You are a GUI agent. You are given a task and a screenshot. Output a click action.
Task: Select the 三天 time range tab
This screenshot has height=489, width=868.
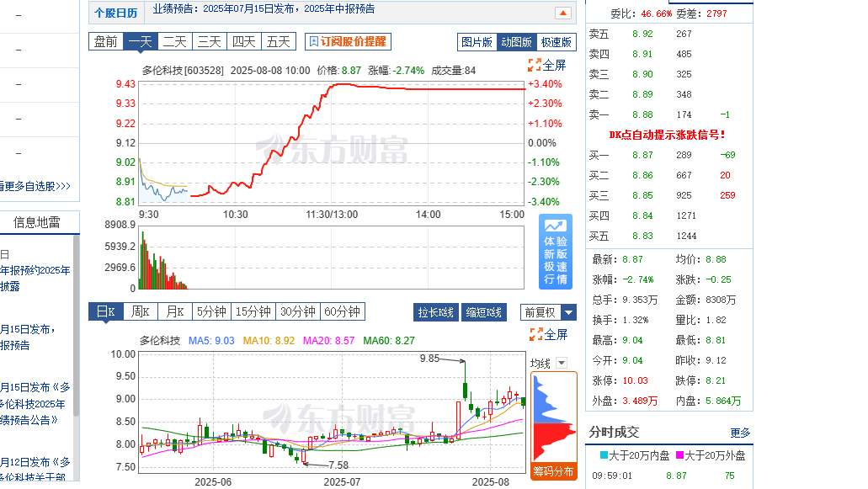point(210,41)
